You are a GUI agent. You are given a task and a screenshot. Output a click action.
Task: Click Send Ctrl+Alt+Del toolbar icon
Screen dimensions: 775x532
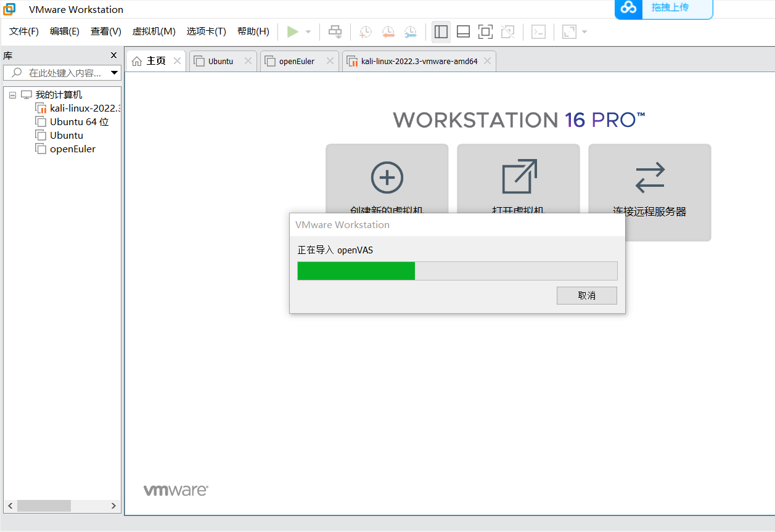tap(335, 31)
